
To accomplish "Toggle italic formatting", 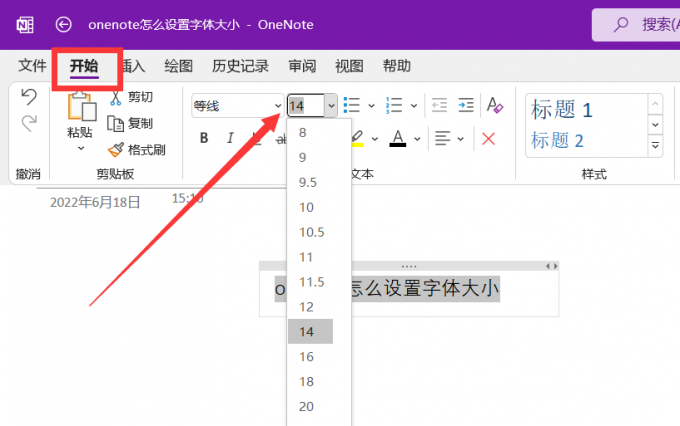I will [x=230, y=138].
